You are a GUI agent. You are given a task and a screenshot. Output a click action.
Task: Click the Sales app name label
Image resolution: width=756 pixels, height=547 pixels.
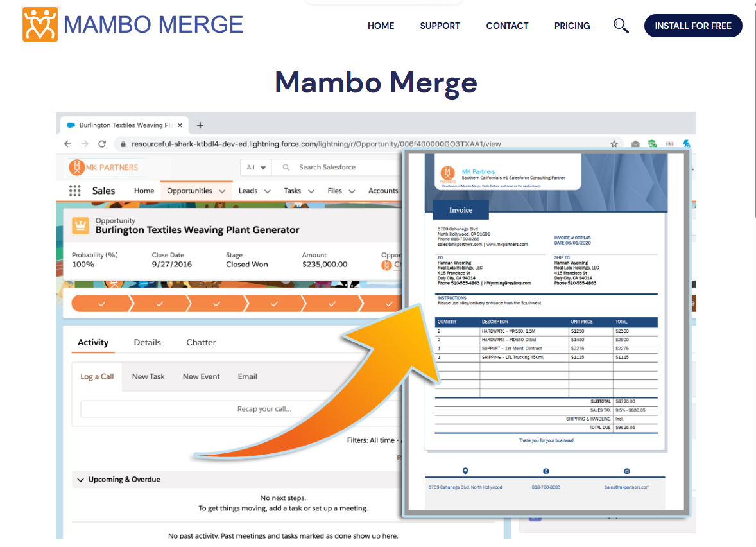104,191
